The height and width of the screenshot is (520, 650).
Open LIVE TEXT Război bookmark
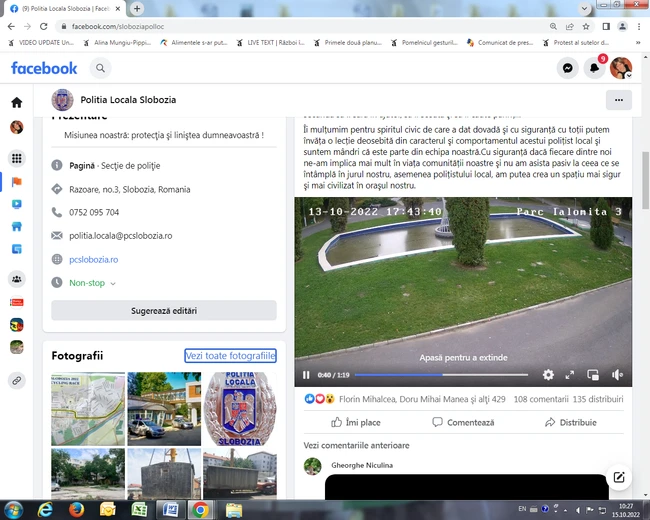(x=270, y=42)
